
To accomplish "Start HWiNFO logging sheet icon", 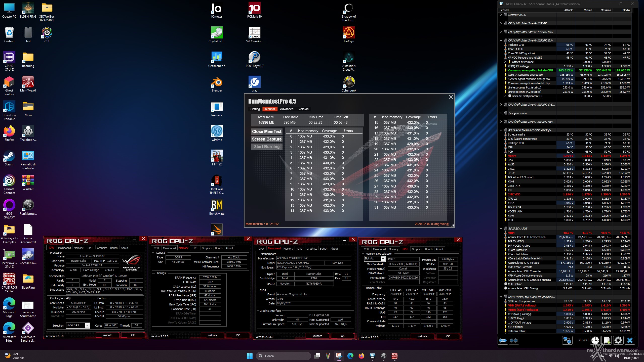I will 607,340.
